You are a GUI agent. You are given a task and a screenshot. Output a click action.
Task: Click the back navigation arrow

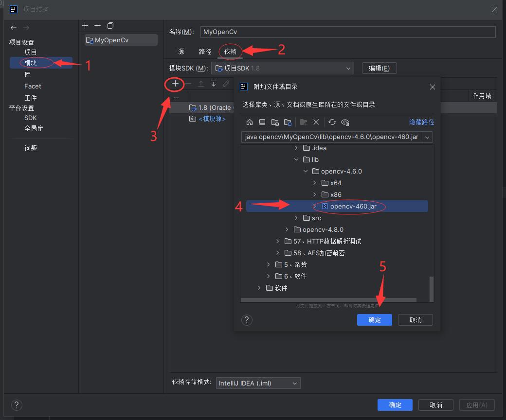pos(14,28)
